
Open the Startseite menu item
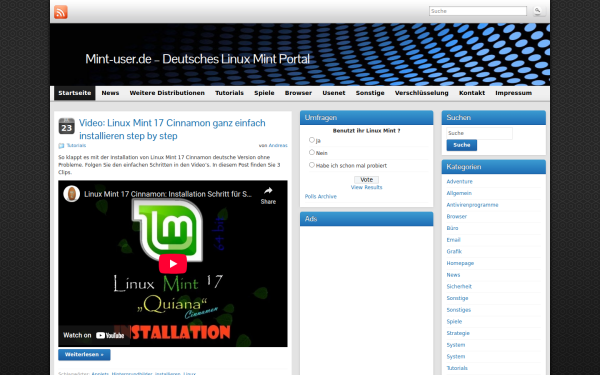point(75,93)
